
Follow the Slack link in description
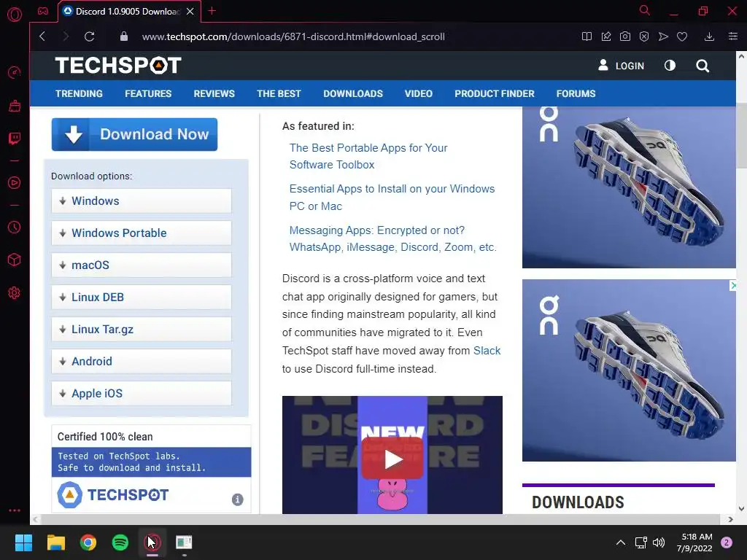(x=487, y=351)
